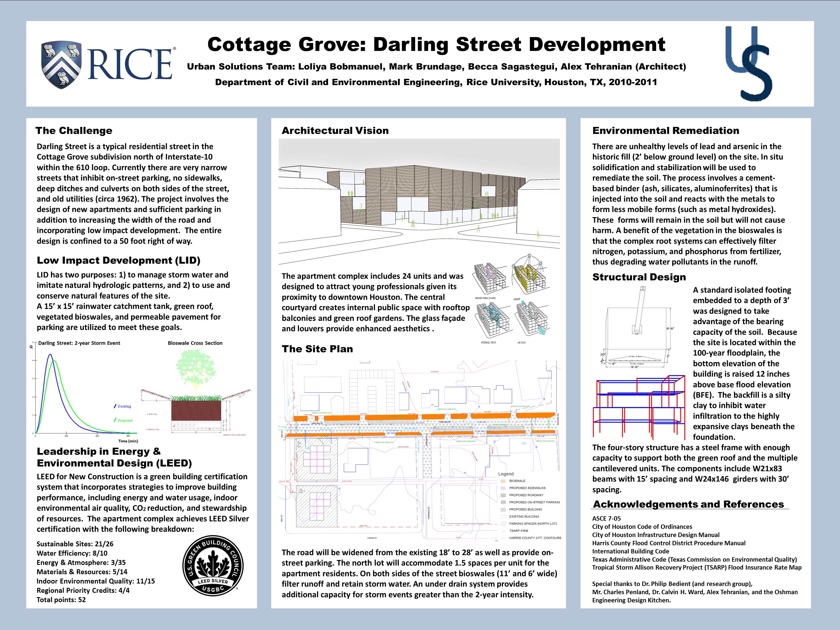Click the Architectural Vision heading
Image resolution: width=840 pixels, height=630 pixels.
pos(335,131)
